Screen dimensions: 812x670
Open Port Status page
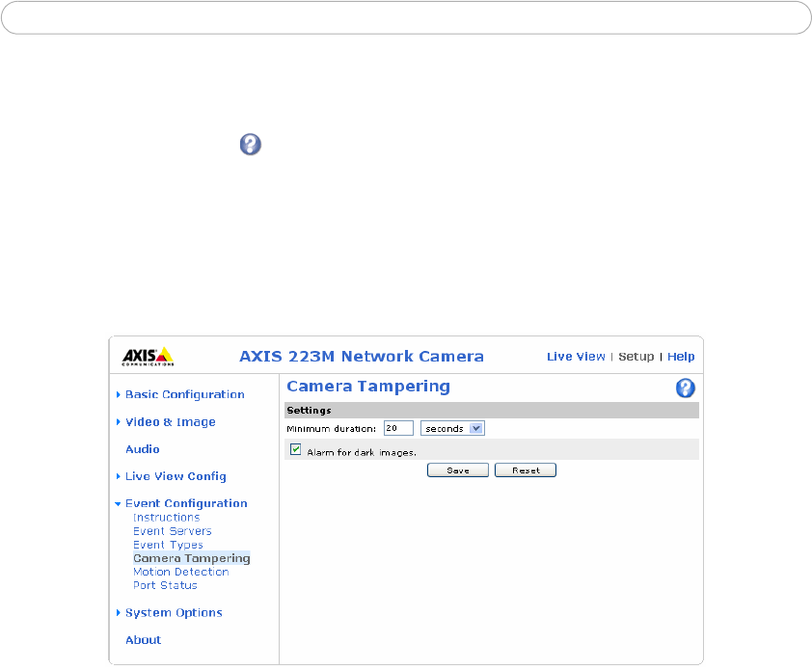165,585
